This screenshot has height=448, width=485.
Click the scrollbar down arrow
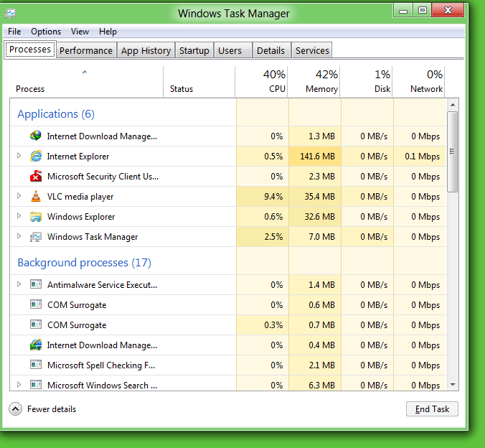[x=453, y=385]
